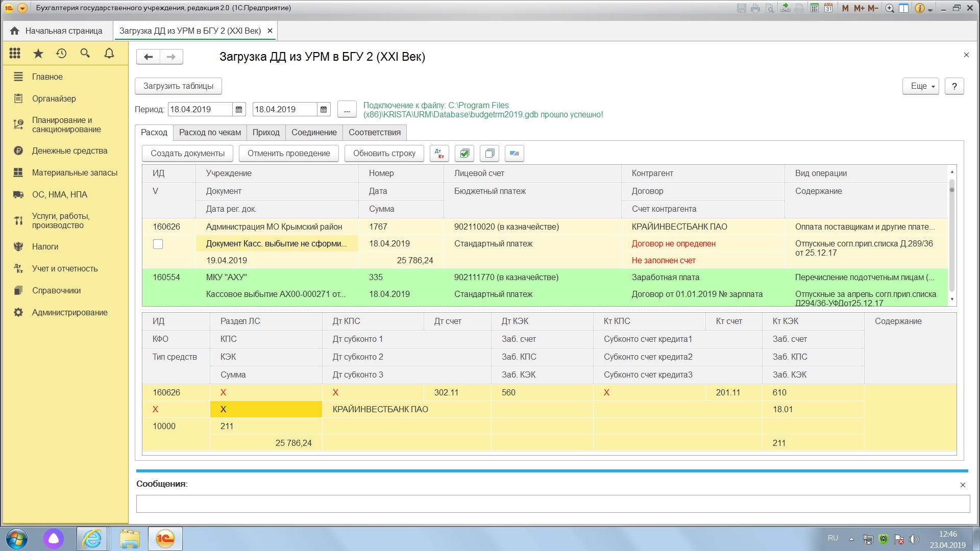Switch to the Расход по чекам tab
Screen dimensions: 980x551
click(210, 132)
